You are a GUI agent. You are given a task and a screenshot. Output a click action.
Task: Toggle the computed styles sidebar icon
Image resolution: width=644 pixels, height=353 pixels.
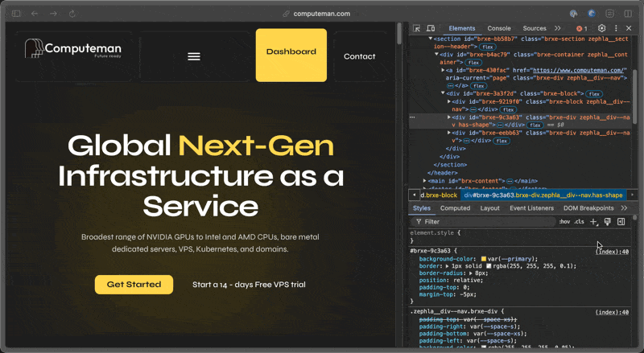click(x=621, y=222)
